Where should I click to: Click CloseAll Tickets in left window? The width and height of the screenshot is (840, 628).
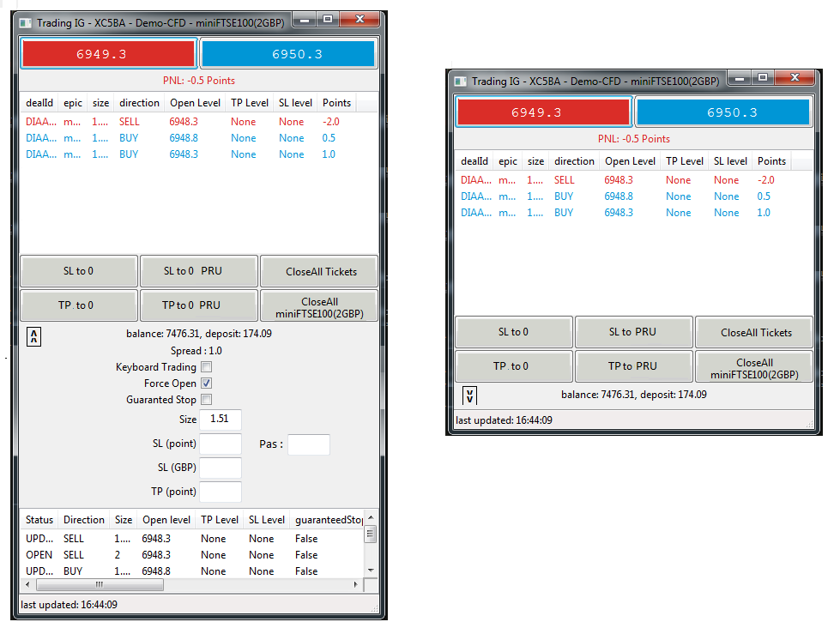click(x=319, y=271)
